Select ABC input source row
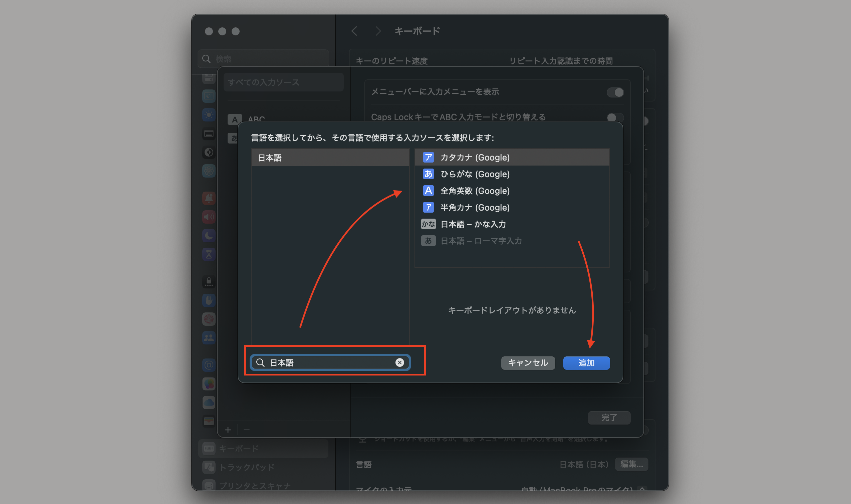851x504 pixels. coord(284,119)
